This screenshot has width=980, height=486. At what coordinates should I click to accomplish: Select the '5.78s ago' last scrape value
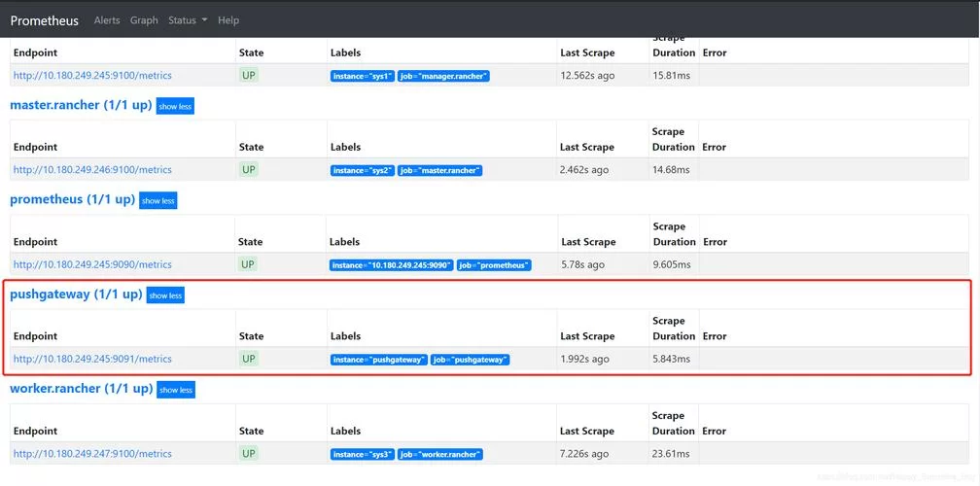[583, 264]
